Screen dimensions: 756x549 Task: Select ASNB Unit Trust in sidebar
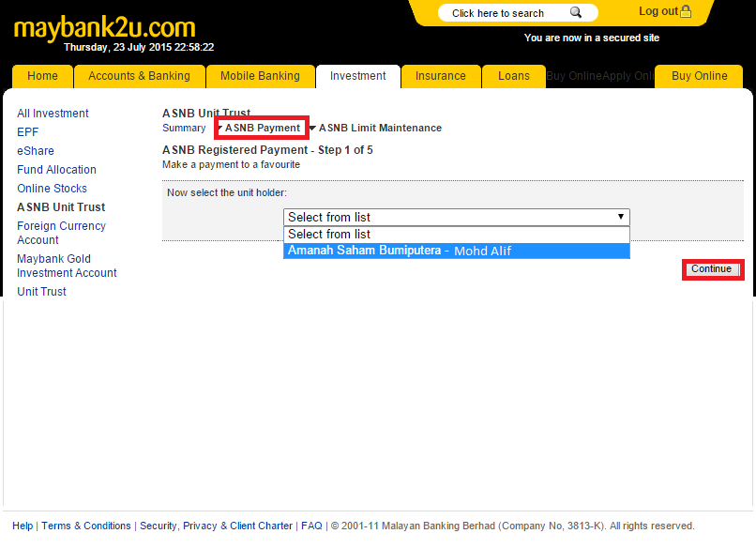[x=61, y=207]
